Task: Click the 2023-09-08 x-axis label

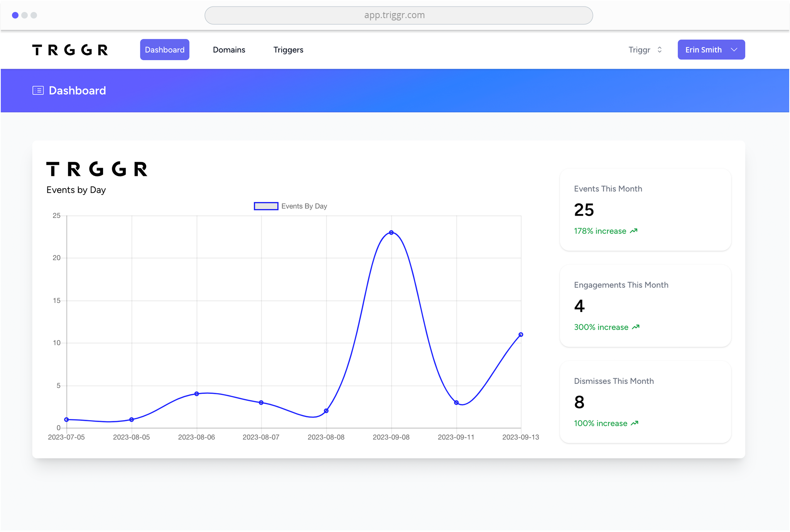Action: pos(391,437)
